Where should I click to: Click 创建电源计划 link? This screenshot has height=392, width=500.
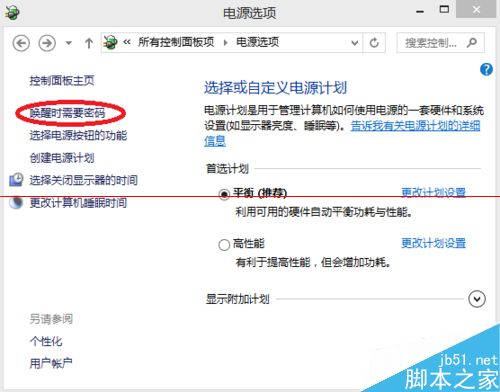point(62,158)
